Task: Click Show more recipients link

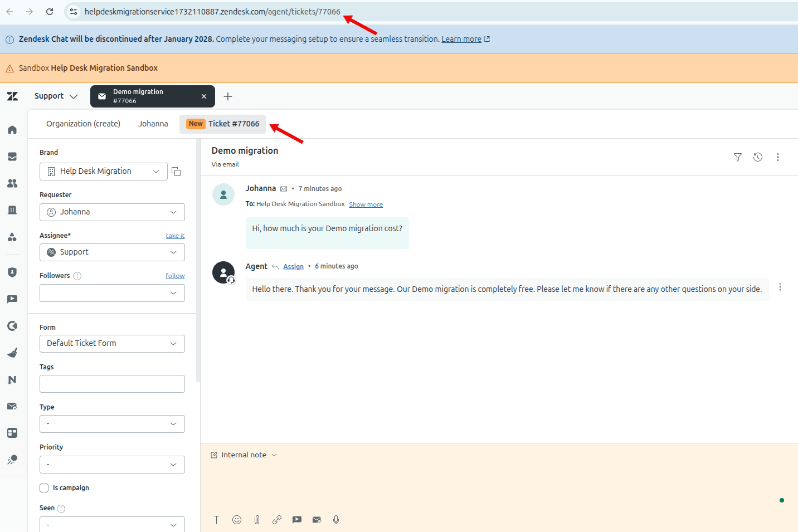Action: point(366,204)
